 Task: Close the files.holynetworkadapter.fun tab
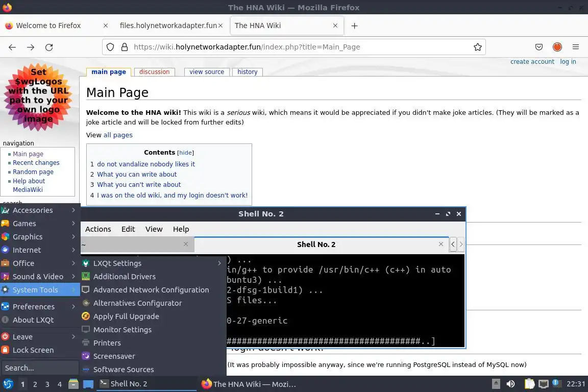tap(220, 26)
